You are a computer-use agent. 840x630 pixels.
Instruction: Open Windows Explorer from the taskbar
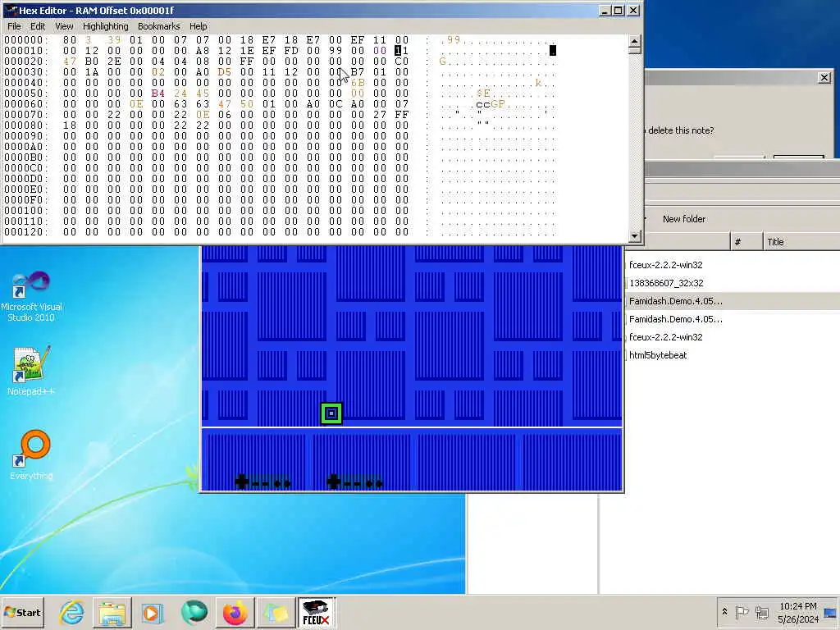[x=112, y=612]
